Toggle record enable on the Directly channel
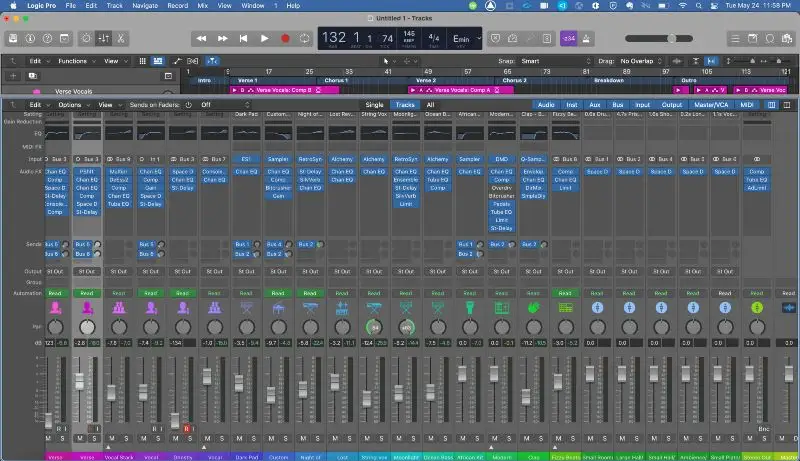800x461 pixels. pos(186,428)
